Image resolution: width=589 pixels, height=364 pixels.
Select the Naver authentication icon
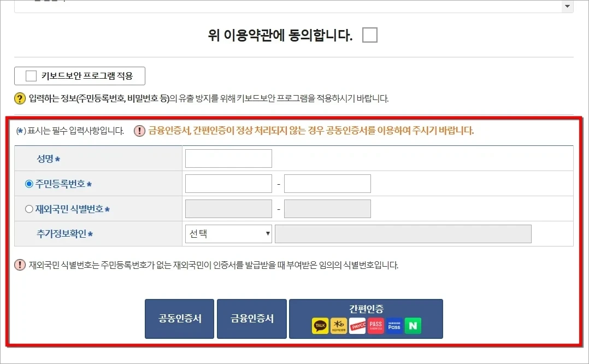click(x=413, y=325)
